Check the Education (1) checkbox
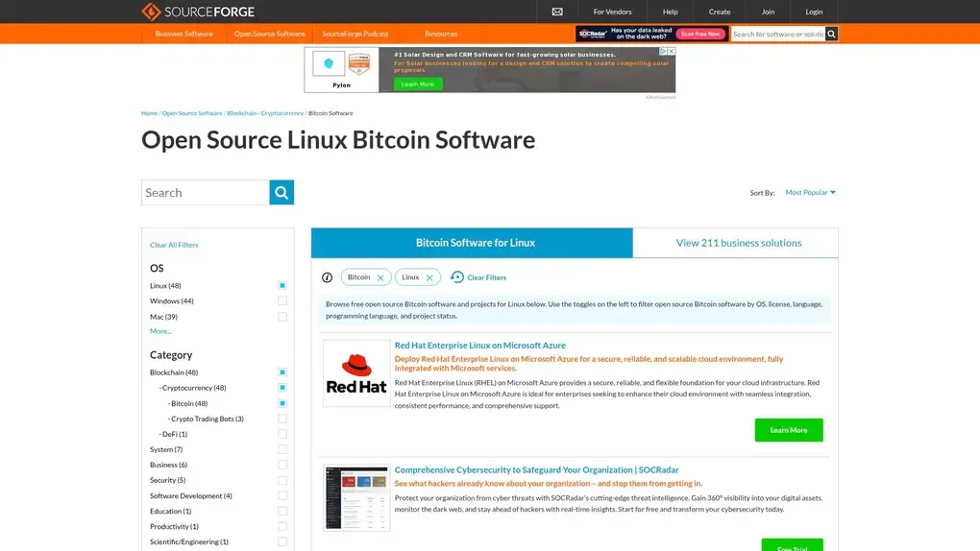Viewport: 980px width, 551px height. click(282, 511)
